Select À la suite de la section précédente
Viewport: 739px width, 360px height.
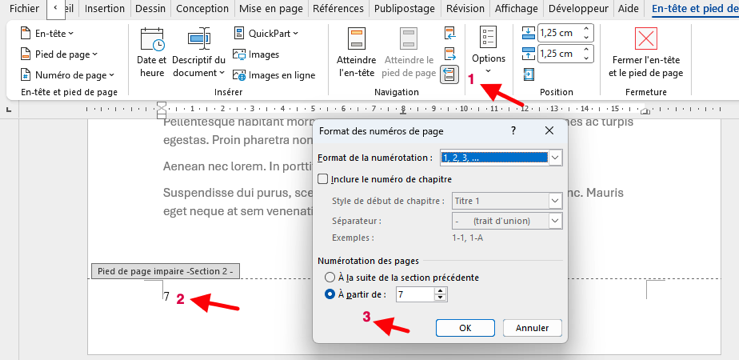coord(329,278)
